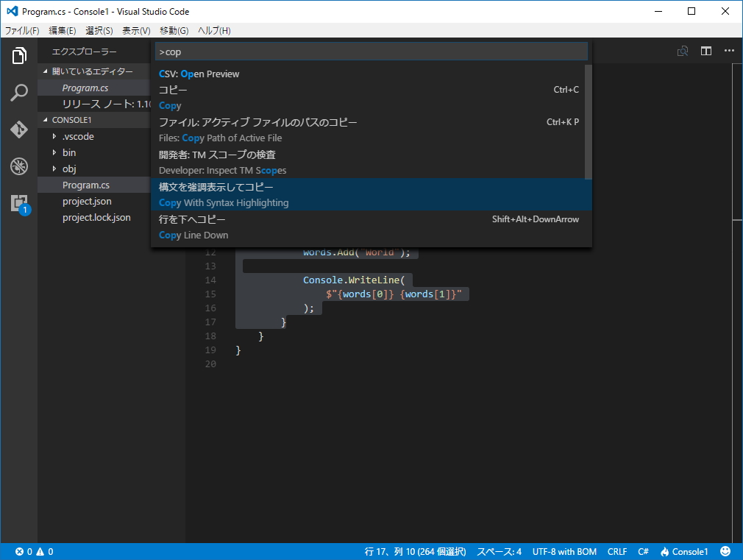This screenshot has height=560, width=743.
Task: Select the コピー Ctrl+C command
Action: (x=368, y=98)
